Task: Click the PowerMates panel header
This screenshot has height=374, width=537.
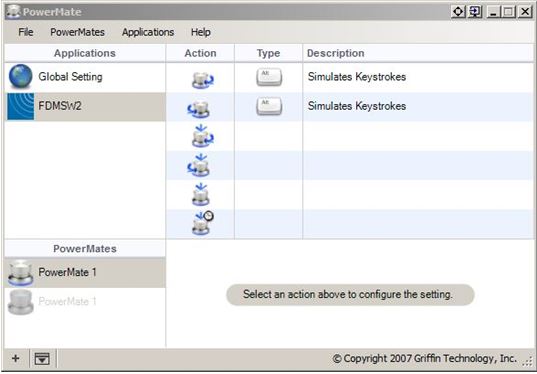Action: click(x=85, y=249)
